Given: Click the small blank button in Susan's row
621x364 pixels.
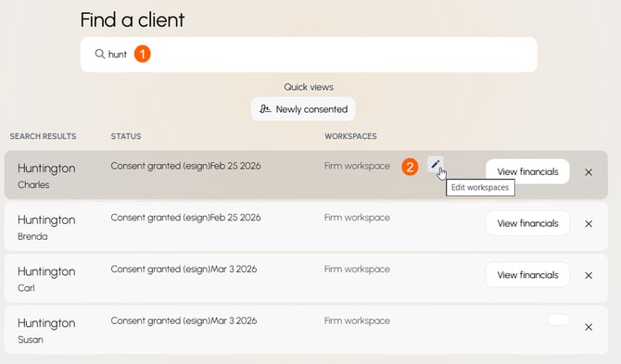Looking at the screenshot, I should (x=558, y=320).
